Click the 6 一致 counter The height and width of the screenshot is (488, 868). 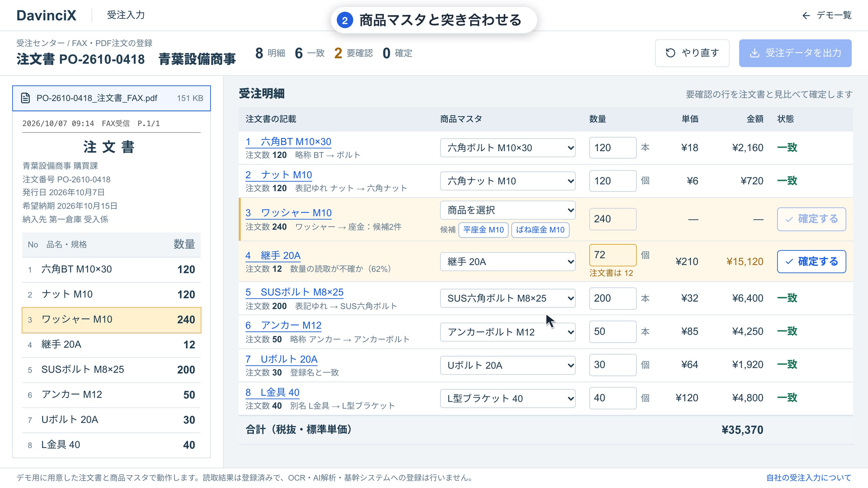pyautogui.click(x=310, y=53)
